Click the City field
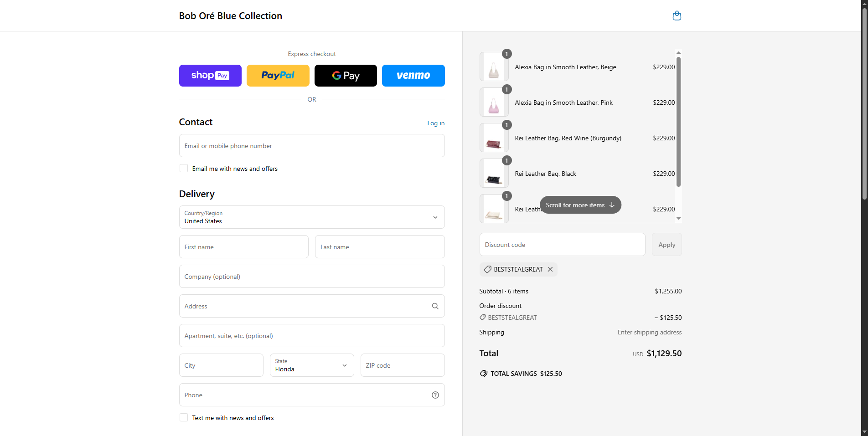Image resolution: width=868 pixels, height=436 pixels. click(221, 365)
